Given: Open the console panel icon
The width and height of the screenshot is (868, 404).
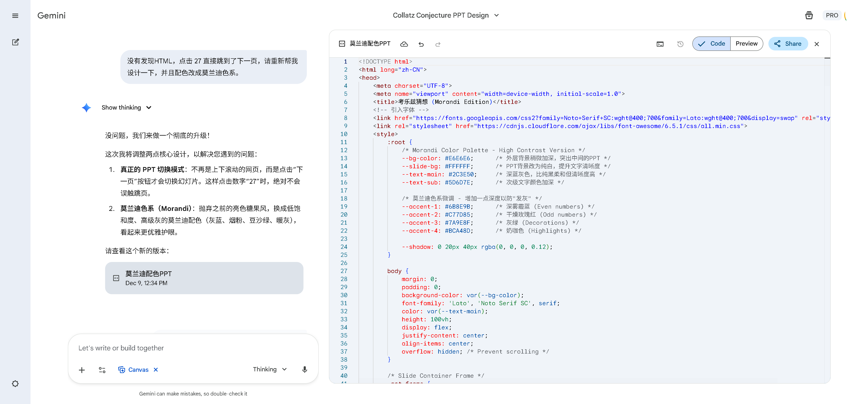Looking at the screenshot, I should 660,44.
